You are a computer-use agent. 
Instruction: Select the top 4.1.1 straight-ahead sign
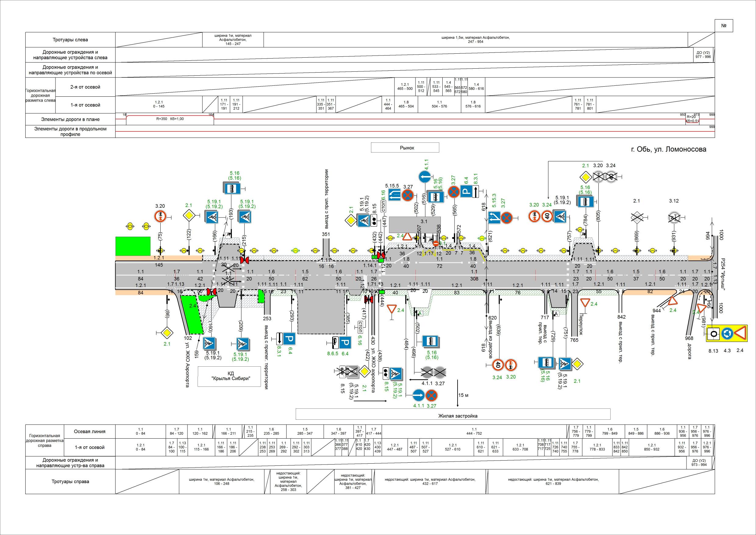point(425,177)
